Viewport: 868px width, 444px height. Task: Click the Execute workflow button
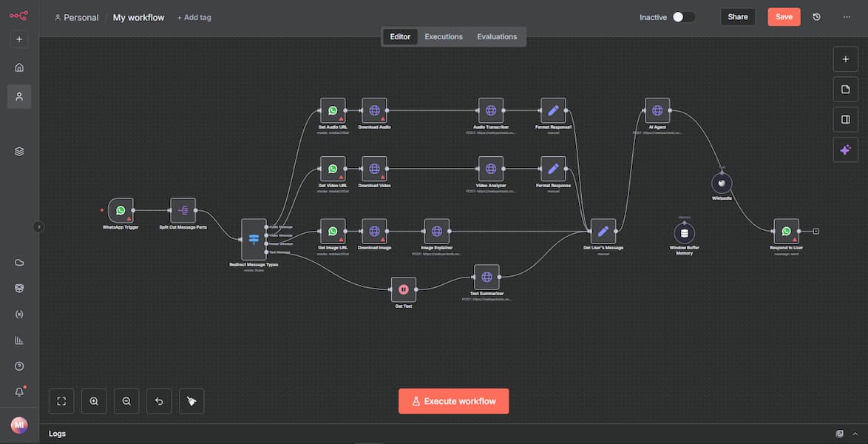pyautogui.click(x=453, y=401)
